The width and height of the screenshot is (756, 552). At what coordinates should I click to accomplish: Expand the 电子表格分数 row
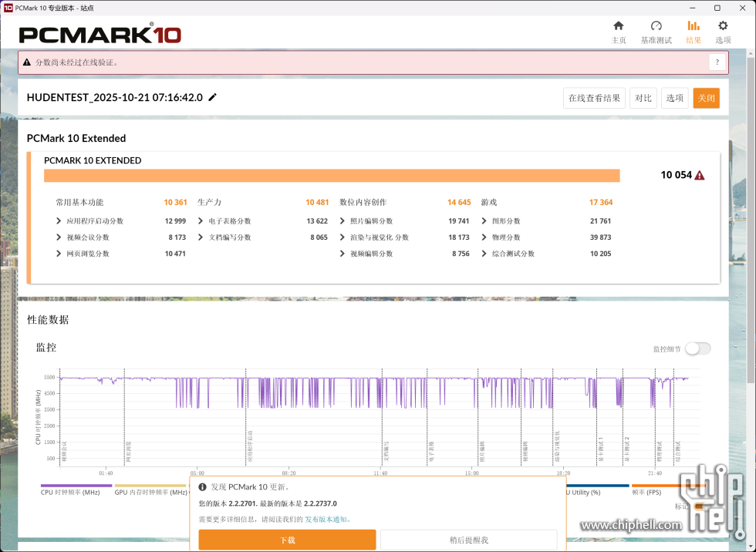click(x=201, y=221)
